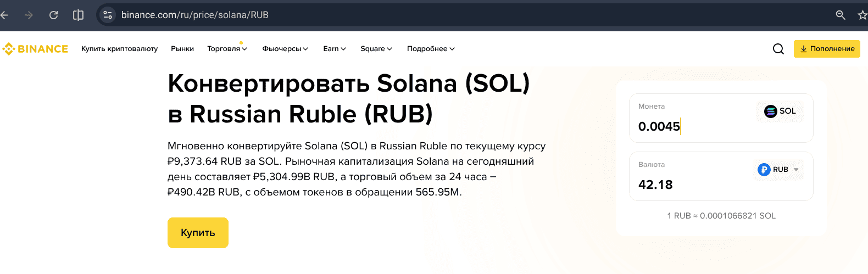Click the SOL coin selector

780,111
